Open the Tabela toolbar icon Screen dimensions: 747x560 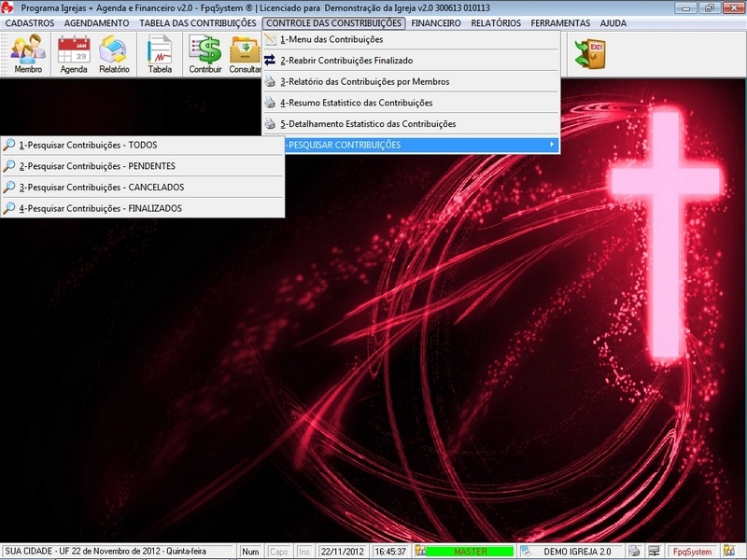(x=160, y=54)
